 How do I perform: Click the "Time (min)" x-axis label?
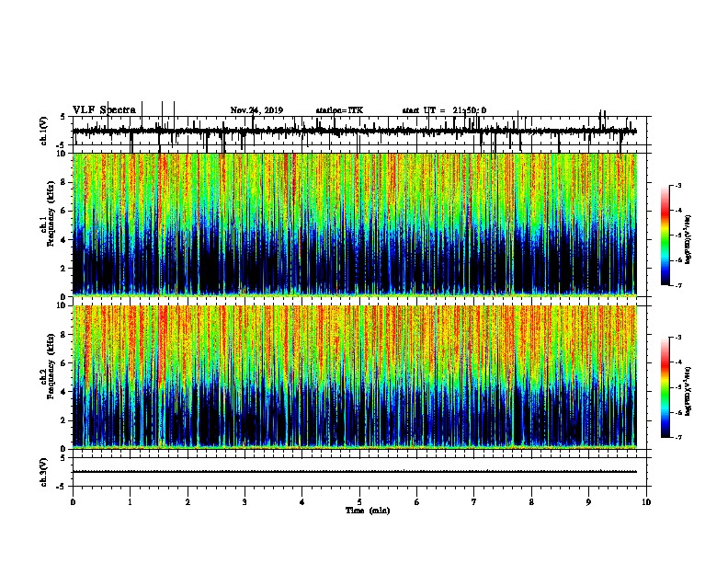(x=368, y=511)
